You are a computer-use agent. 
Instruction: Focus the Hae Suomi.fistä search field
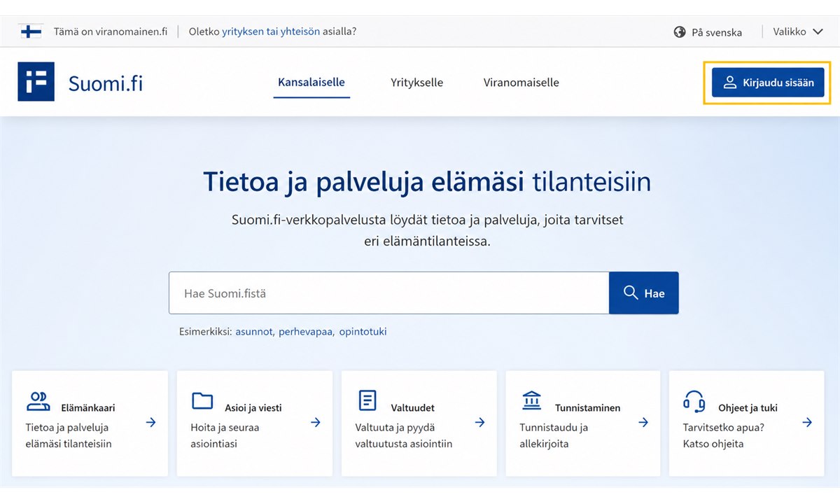(389, 293)
